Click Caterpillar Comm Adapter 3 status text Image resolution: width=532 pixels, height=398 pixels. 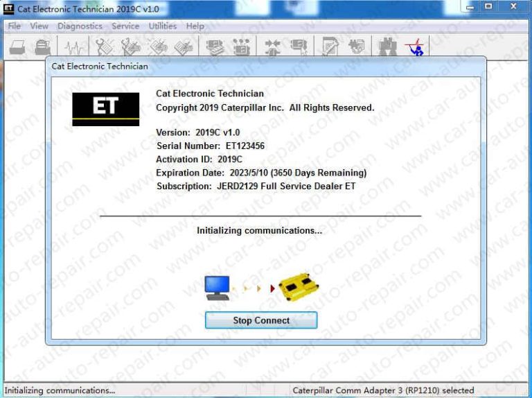(383, 390)
